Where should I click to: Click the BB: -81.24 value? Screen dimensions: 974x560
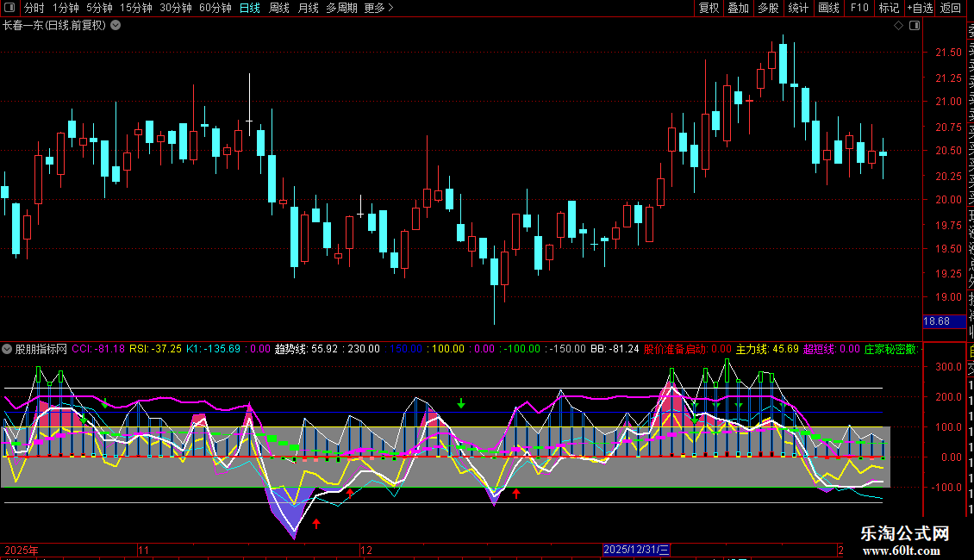point(615,349)
